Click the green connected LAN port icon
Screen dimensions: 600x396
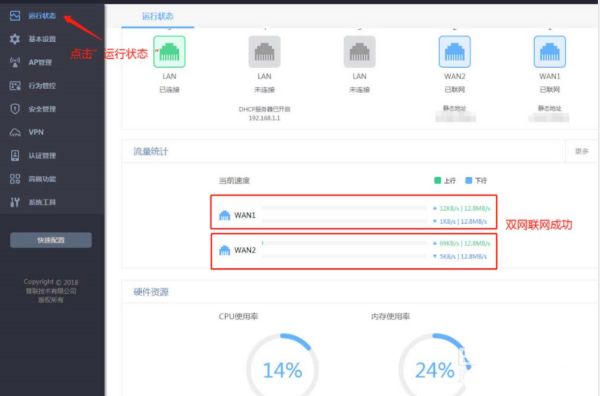click(169, 52)
